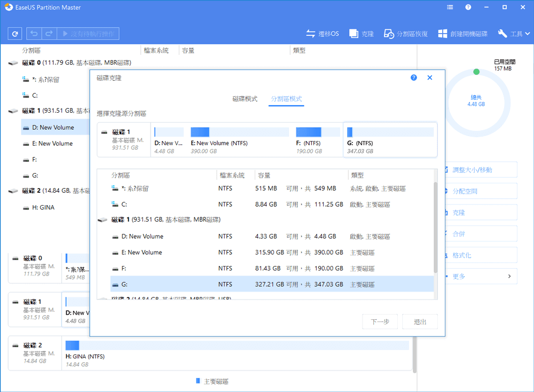534x392 pixels.
Task: Click the 主要磁區 legend swatch
Action: coord(198,381)
